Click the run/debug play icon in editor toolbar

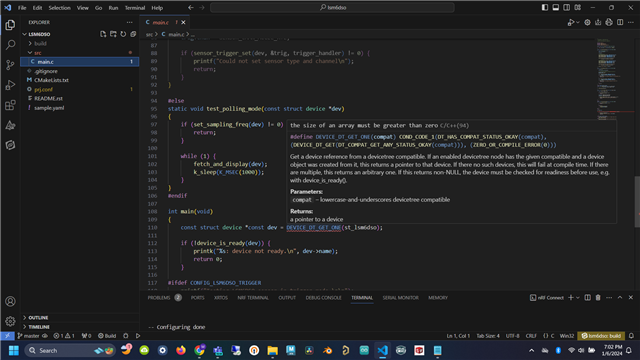(x=571, y=22)
